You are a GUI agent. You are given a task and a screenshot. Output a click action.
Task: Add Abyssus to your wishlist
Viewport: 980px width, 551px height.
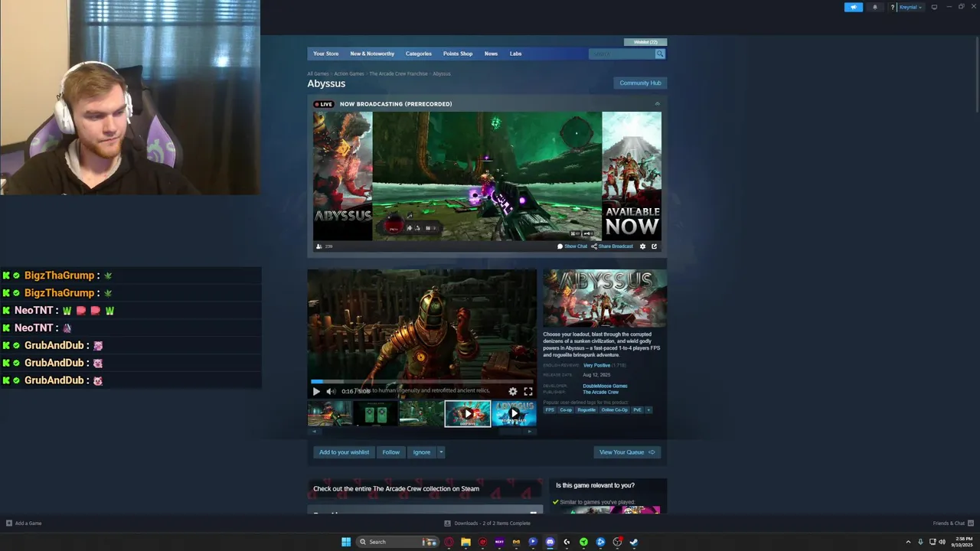coord(344,452)
